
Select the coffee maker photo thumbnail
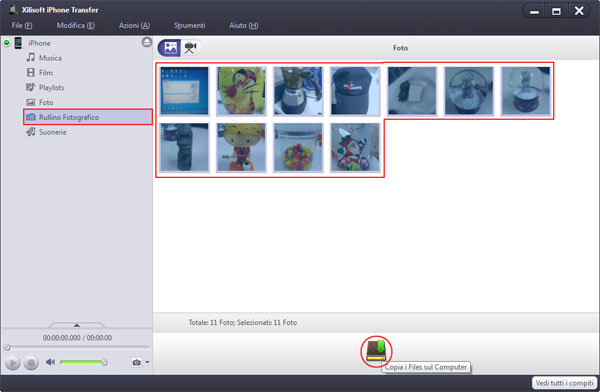tap(298, 91)
